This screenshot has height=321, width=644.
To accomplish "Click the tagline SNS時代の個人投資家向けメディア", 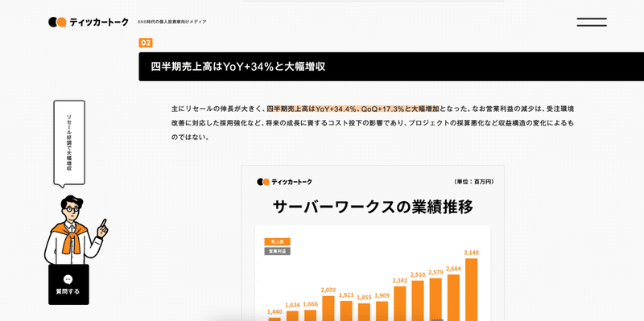I will click(x=172, y=22).
